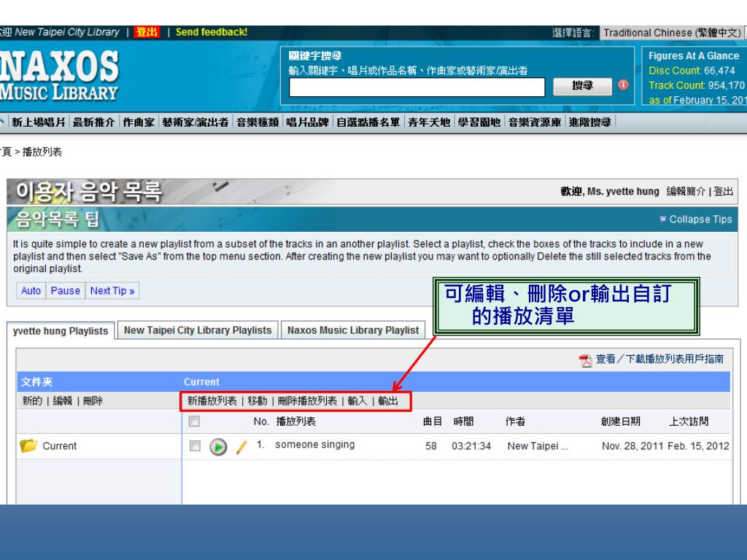Click the Auto tip button
747x560 pixels.
coord(31,290)
